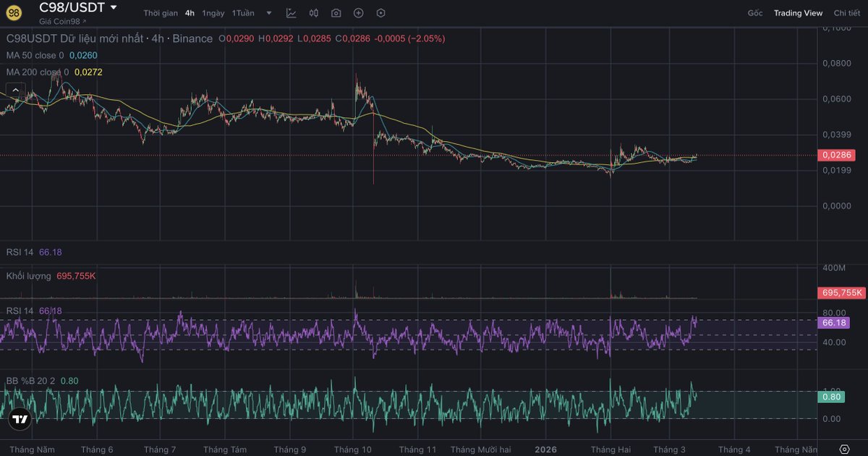Viewport: 868px width, 456px height.
Task: Select the Khối lượng volume legend
Action: coord(51,276)
